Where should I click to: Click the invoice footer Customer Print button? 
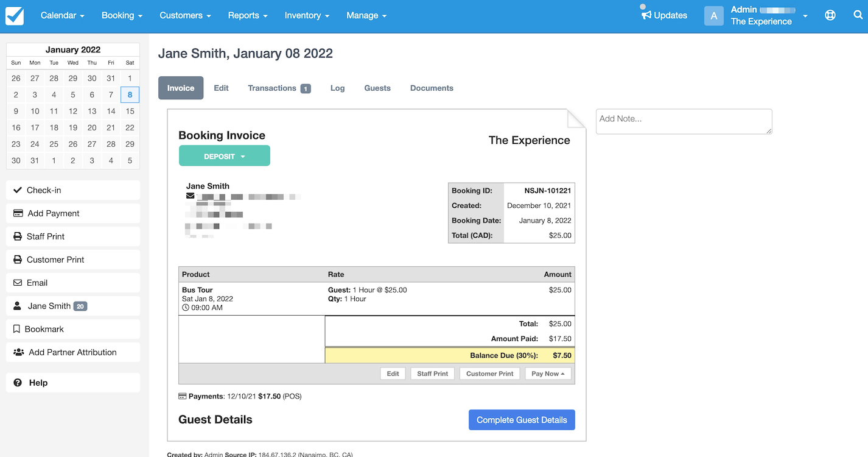pyautogui.click(x=490, y=374)
